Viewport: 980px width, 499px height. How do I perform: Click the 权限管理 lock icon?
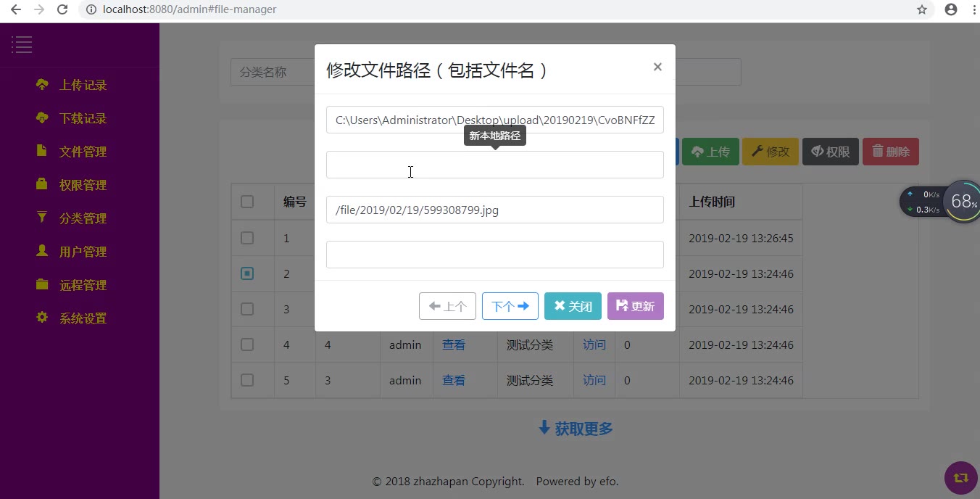(x=42, y=184)
